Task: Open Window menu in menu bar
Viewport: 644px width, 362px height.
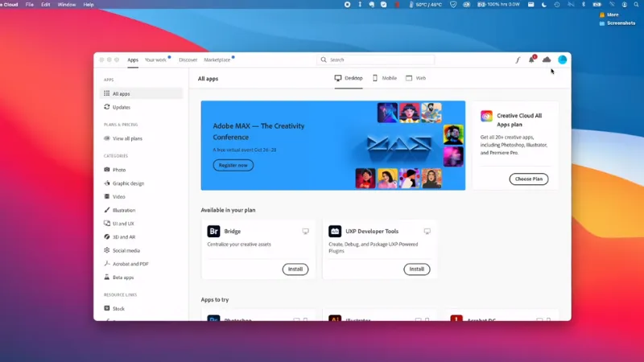Action: pos(67,5)
